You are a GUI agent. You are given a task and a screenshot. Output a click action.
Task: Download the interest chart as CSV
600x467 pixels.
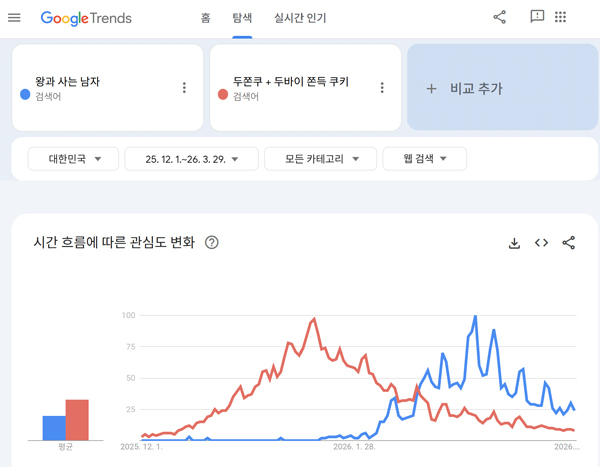[x=514, y=243]
